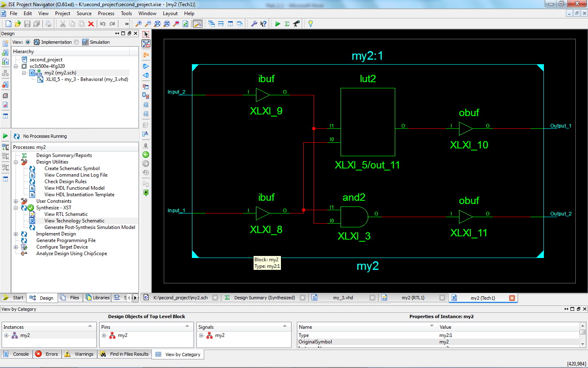
Task: Expand the my2 entry under Signals
Action: [201, 335]
